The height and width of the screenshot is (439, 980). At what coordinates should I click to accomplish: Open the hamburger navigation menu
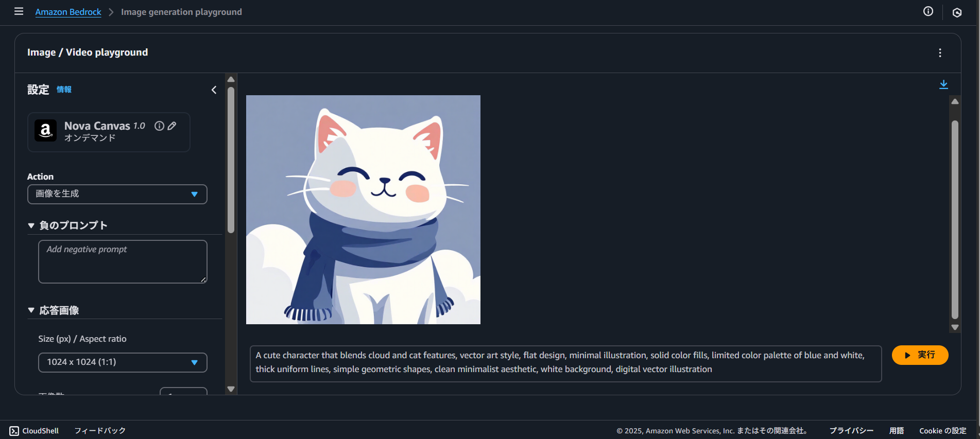(19, 11)
